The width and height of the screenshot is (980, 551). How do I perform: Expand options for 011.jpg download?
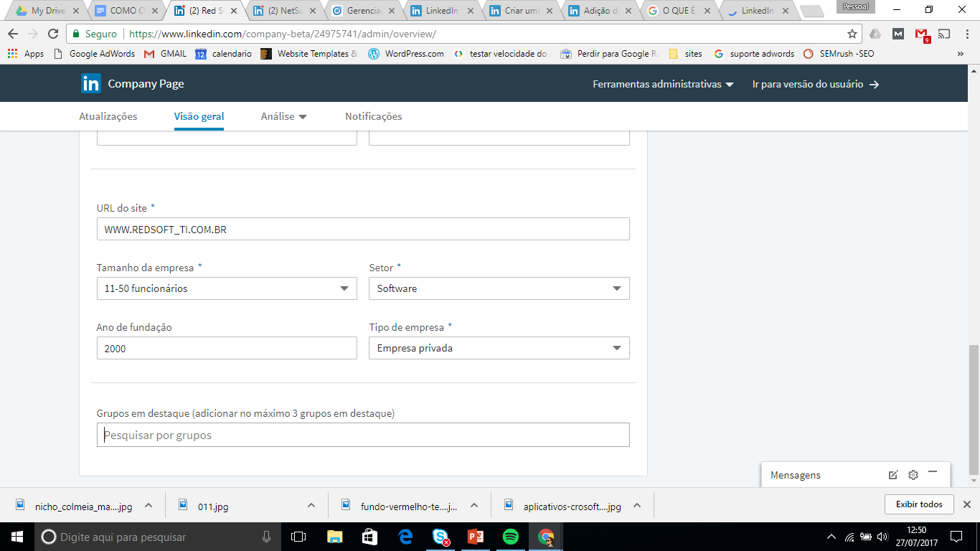click(x=311, y=505)
